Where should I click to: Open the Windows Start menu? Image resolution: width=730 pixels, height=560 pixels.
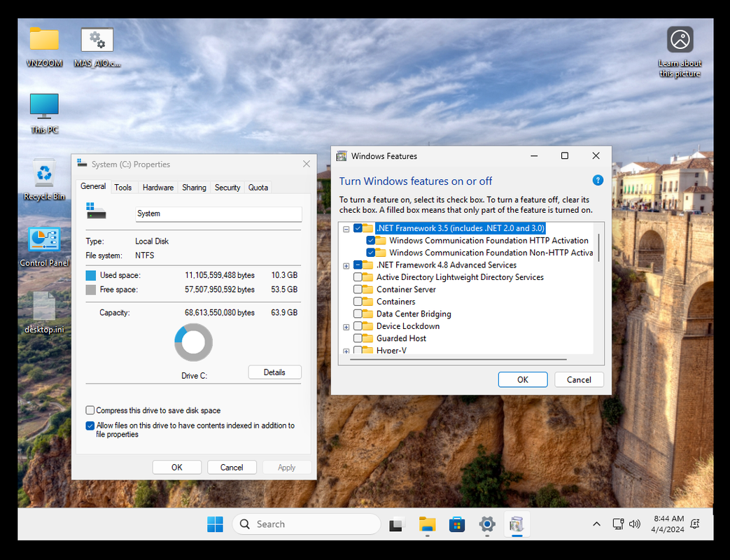[215, 524]
